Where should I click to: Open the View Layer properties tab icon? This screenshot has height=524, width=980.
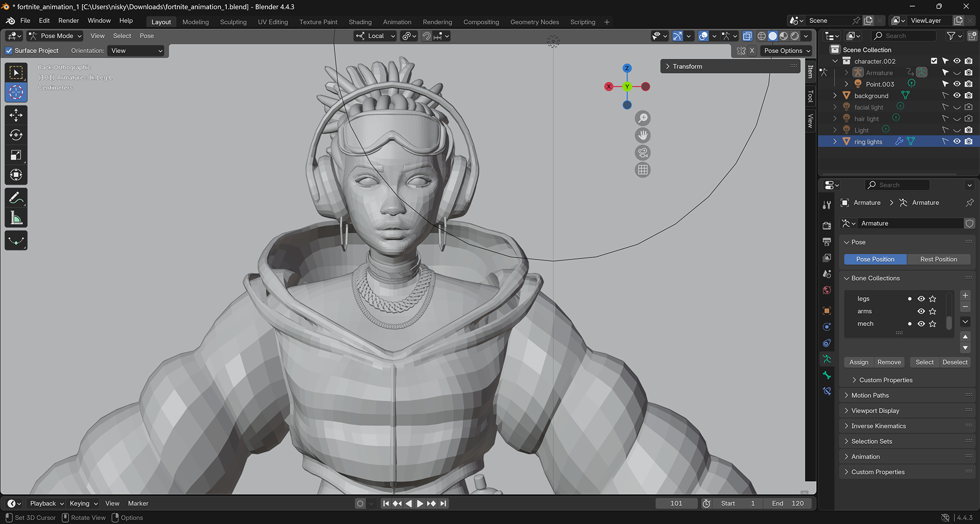click(x=827, y=258)
